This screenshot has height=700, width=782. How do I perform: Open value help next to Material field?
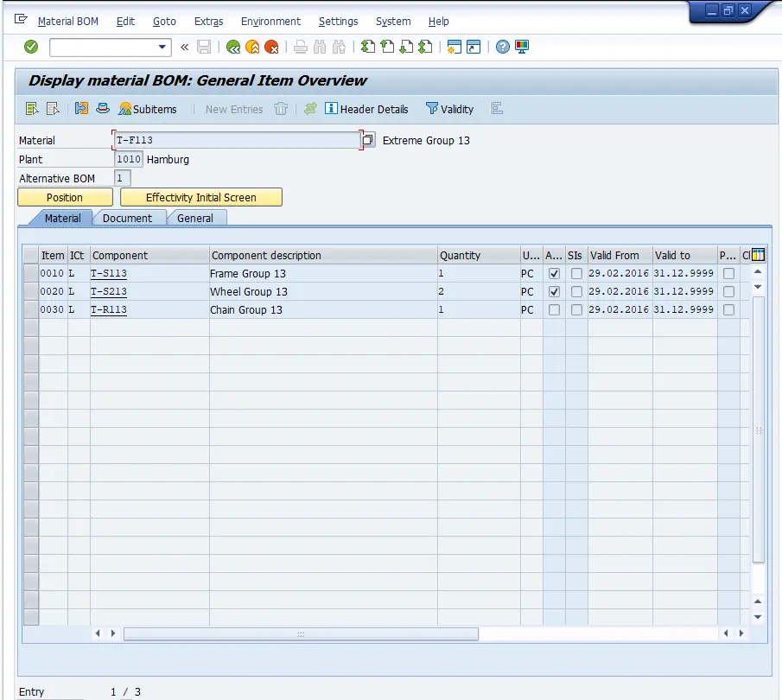[368, 140]
